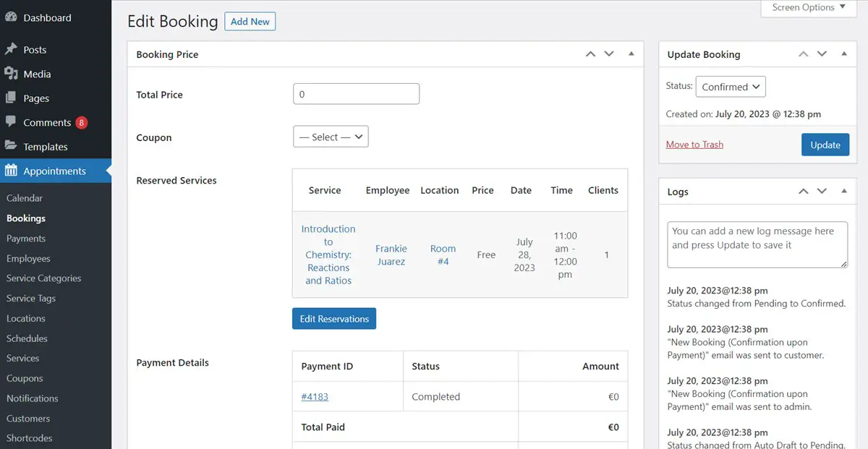Click the Comments speech bubble icon
The width and height of the screenshot is (868, 449).
(11, 122)
